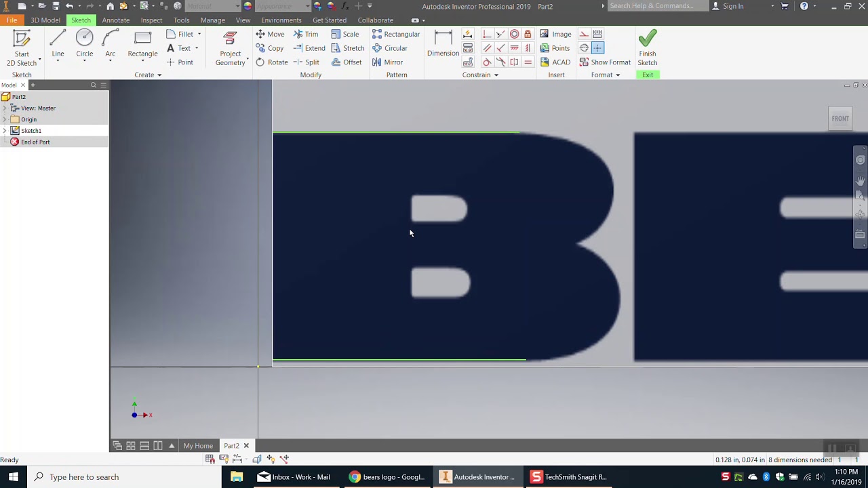The image size is (868, 488).
Task: Click the Points import tool
Action: (555, 48)
